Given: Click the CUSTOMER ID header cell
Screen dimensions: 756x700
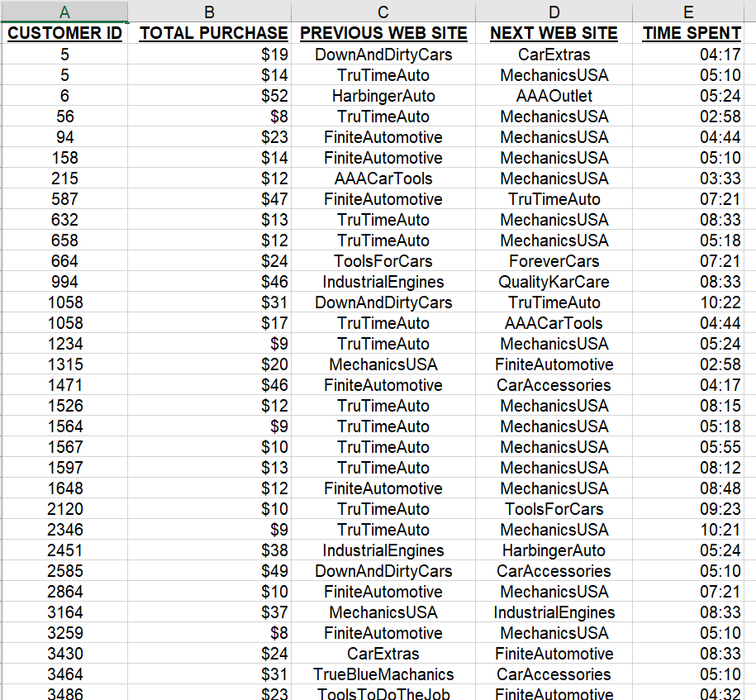Looking at the screenshot, I should coord(64,34).
